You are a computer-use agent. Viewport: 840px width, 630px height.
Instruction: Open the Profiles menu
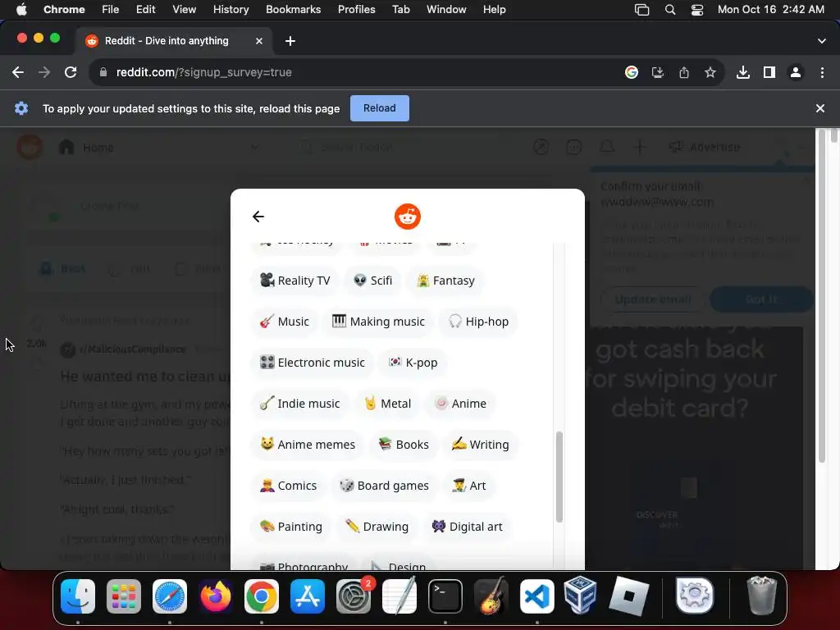coord(356,10)
